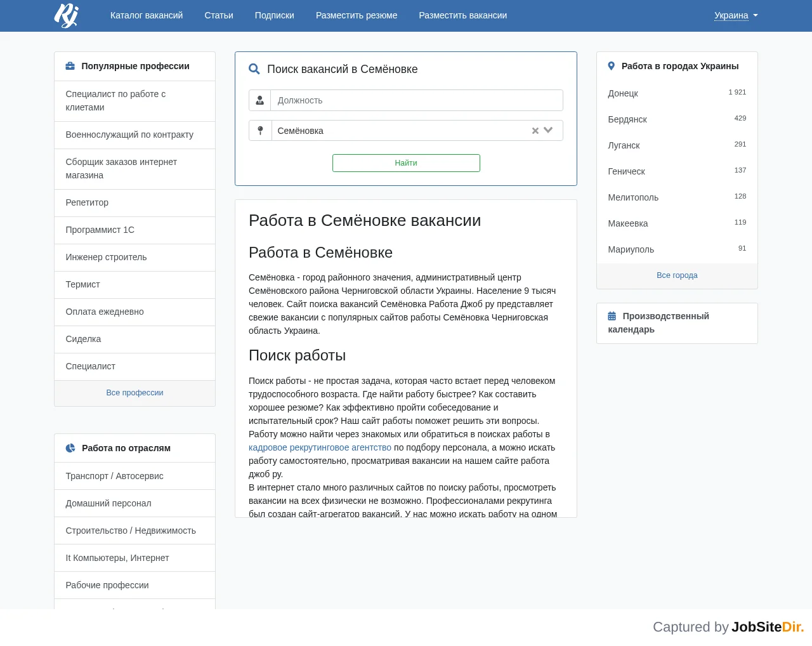Click the calendar icon near Производственный календарь

612,316
